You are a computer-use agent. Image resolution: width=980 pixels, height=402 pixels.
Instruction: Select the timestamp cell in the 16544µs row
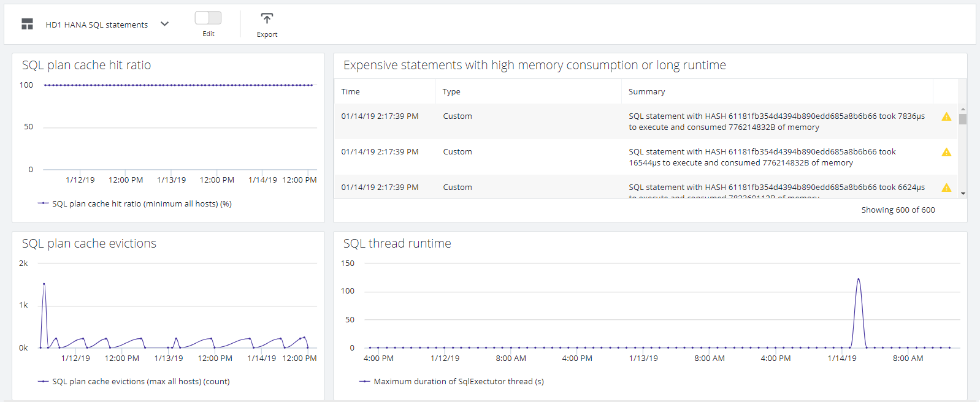pyautogui.click(x=380, y=151)
